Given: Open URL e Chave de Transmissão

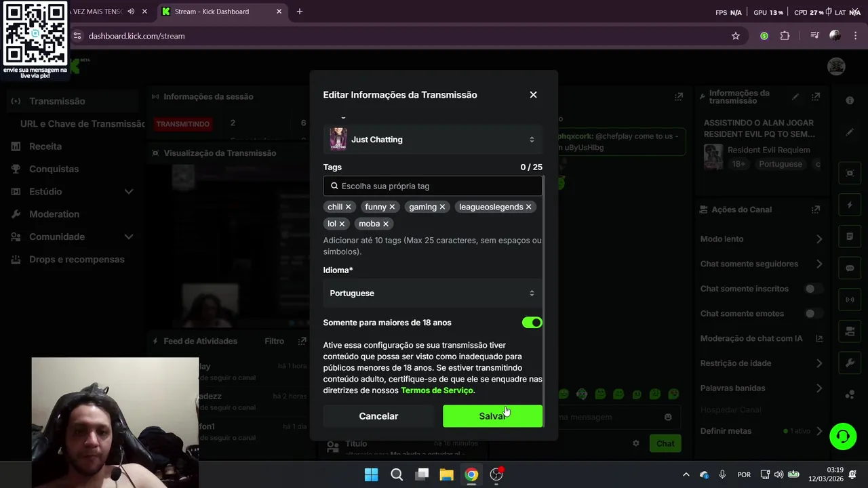Looking at the screenshot, I should pyautogui.click(x=81, y=124).
